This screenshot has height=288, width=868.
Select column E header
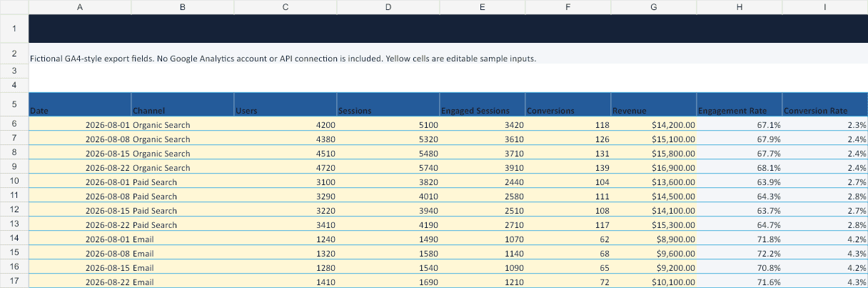[x=483, y=6]
